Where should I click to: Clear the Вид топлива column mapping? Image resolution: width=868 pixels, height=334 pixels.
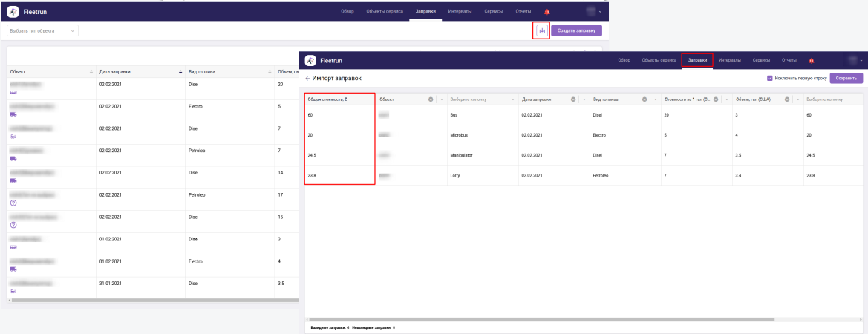coord(644,99)
